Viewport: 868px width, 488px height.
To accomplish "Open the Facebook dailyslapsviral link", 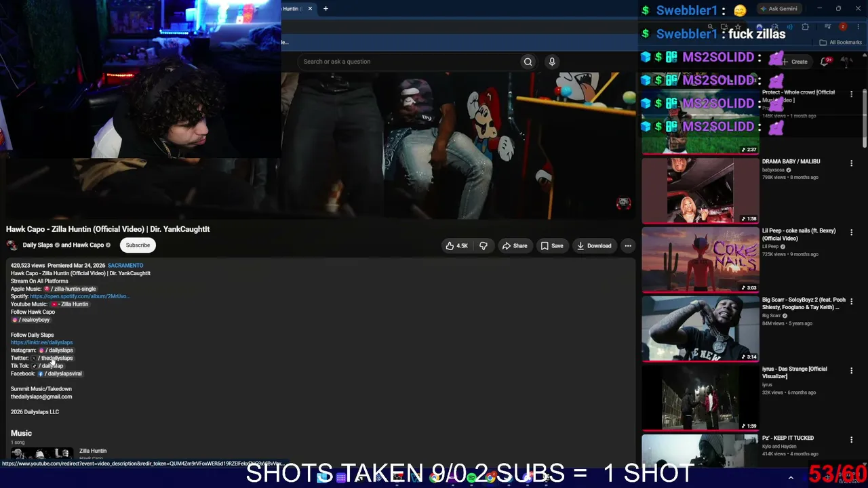I will [60, 373].
